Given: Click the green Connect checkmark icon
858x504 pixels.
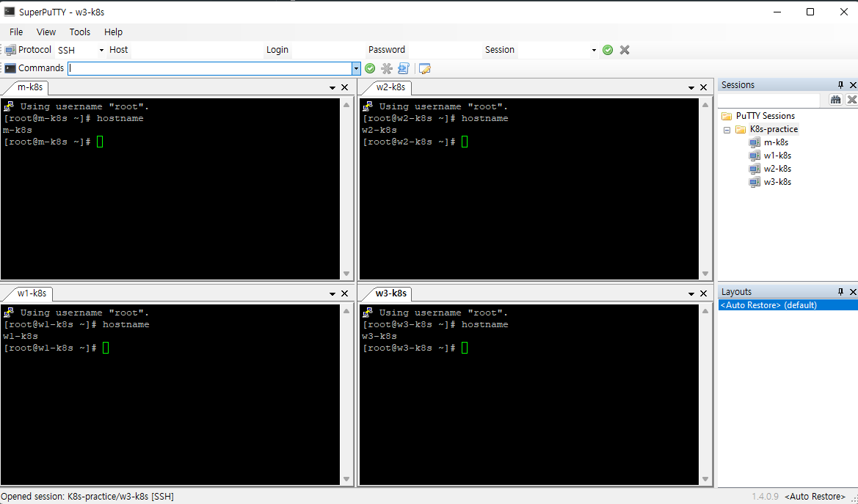Looking at the screenshot, I should [608, 50].
